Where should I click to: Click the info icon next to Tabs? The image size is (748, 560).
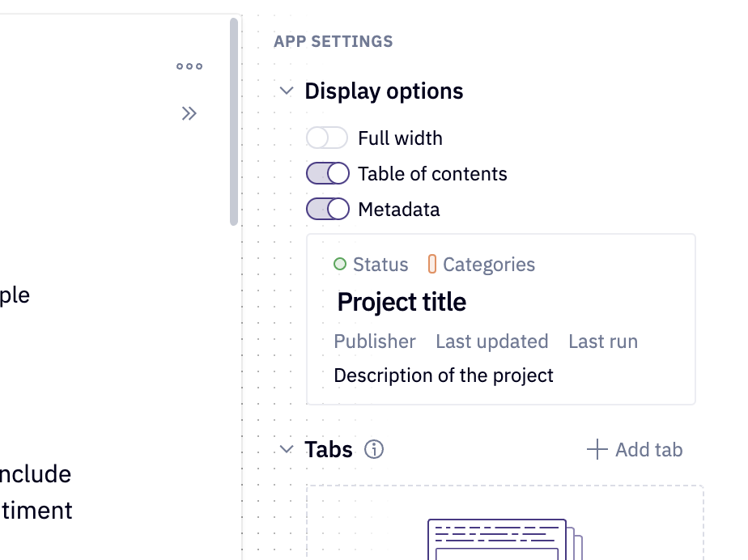(374, 448)
